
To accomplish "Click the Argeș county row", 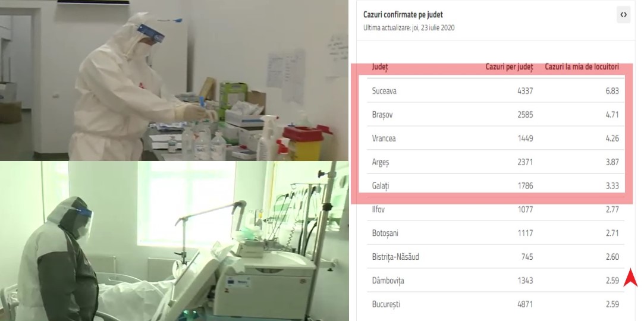I will [496, 162].
